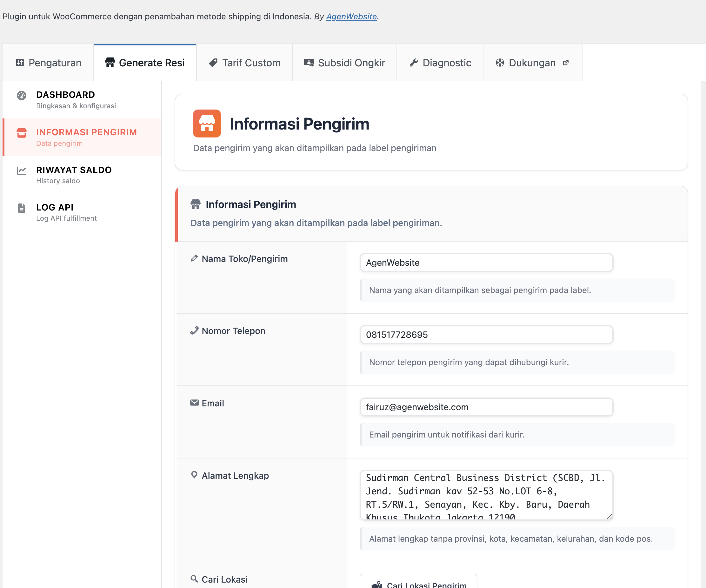The height and width of the screenshot is (588, 706).
Task: Click into the Nomor Telepon field
Action: 486,335
